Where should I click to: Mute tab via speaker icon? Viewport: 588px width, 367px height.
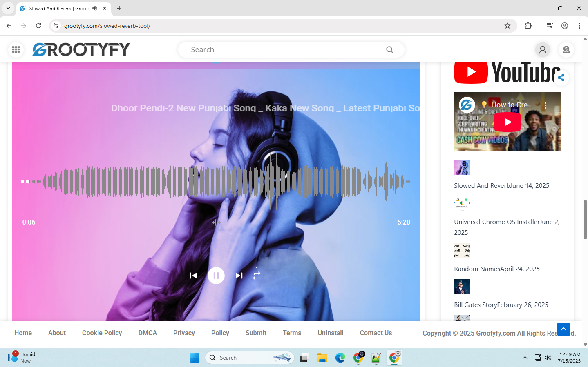point(95,8)
